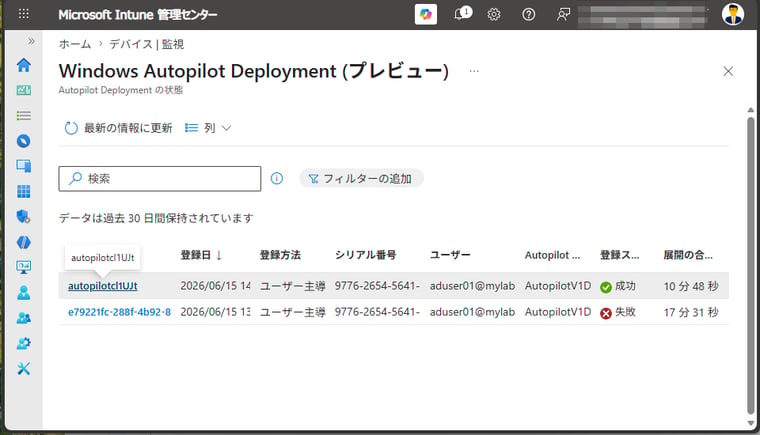Image resolution: width=760 pixels, height=435 pixels.
Task: Expand the left navigation sidebar
Action: coord(31,41)
